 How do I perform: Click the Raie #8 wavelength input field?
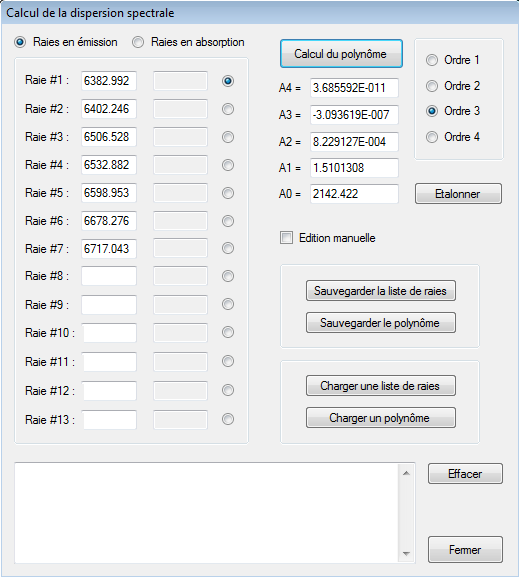(x=109, y=276)
